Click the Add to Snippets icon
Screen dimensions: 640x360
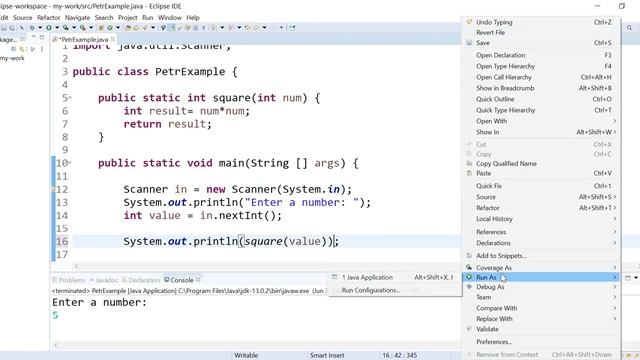coord(469,256)
